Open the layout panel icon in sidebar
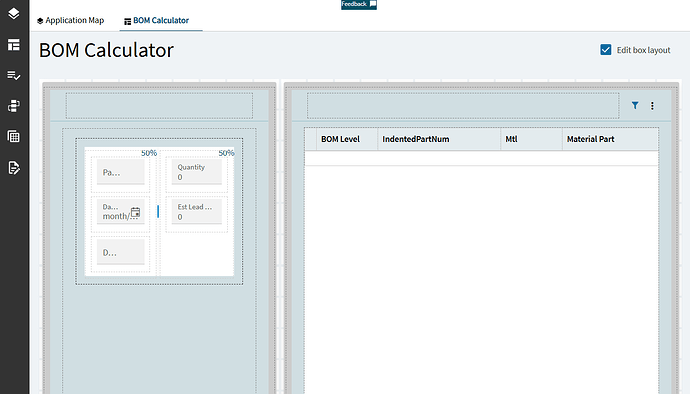Image resolution: width=690 pixels, height=394 pixels. tap(14, 44)
